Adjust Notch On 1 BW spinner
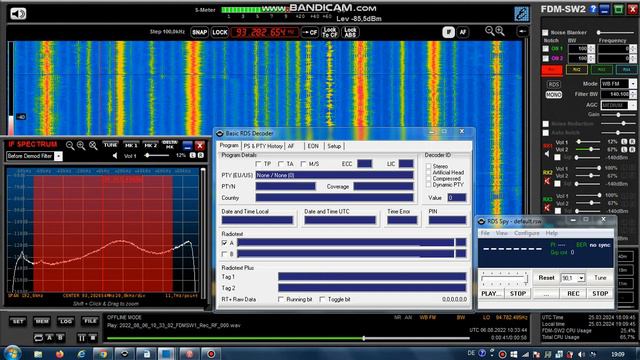The width and height of the screenshot is (640, 360). tap(591, 49)
